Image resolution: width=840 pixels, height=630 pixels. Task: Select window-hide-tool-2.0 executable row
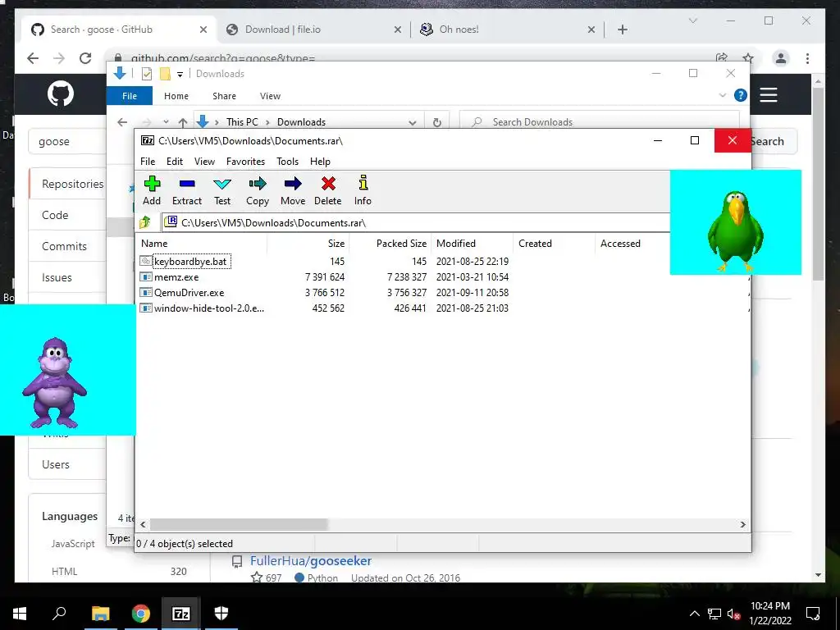(209, 308)
